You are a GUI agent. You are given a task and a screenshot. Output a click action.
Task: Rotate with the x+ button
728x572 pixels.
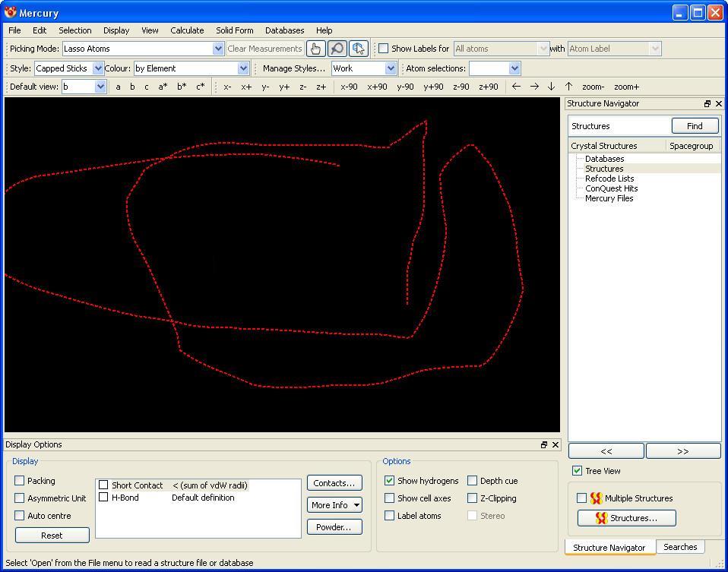tap(246, 87)
